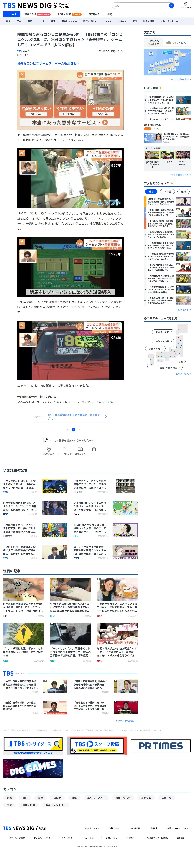Click もっと天気を見る chevron link
This screenshot has width=194, height=868.
point(181,79)
